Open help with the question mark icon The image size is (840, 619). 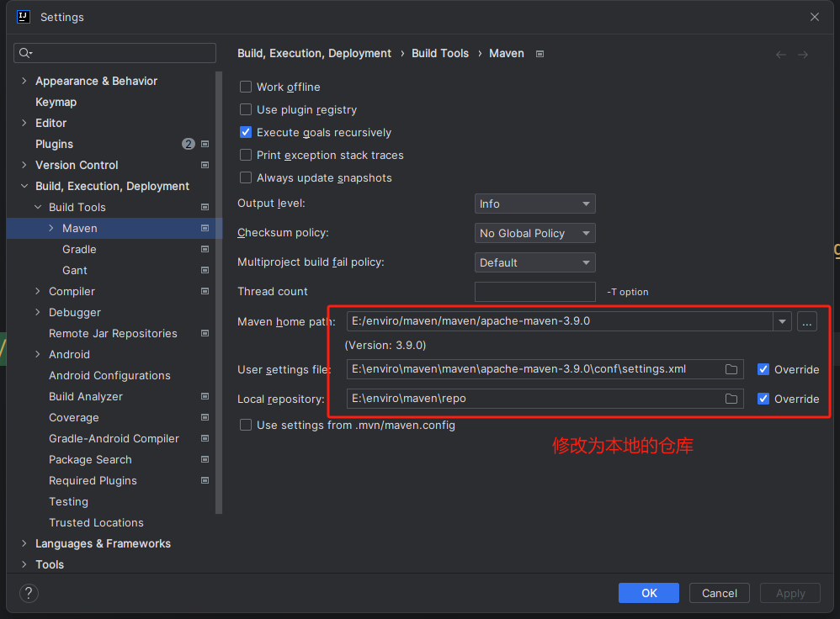pos(29,593)
